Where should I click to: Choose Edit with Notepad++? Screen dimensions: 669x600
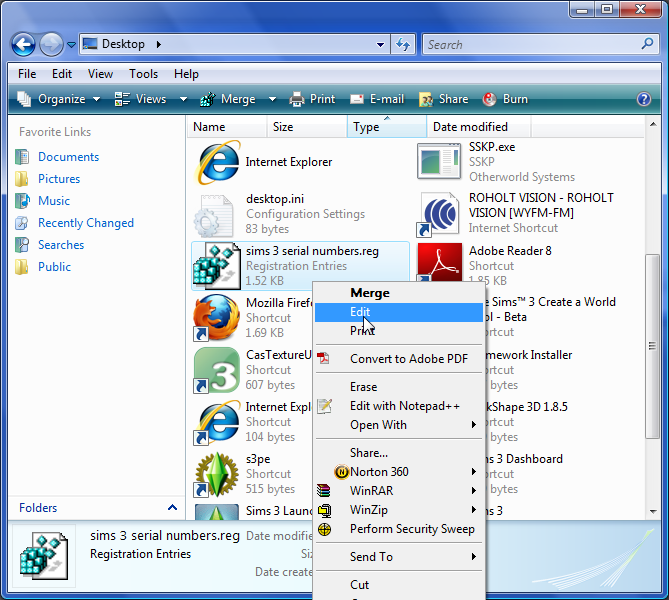399,406
